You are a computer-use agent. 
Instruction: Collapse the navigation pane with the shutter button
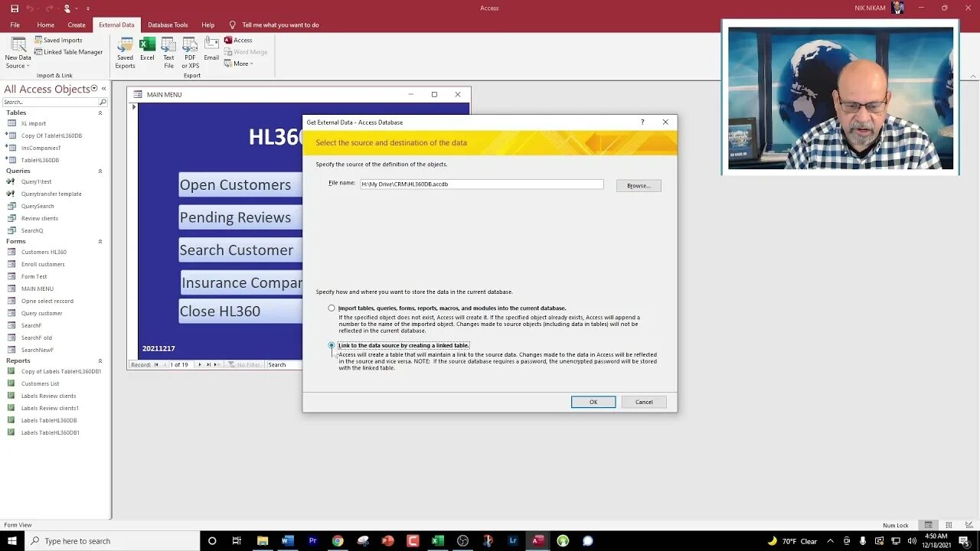point(104,89)
